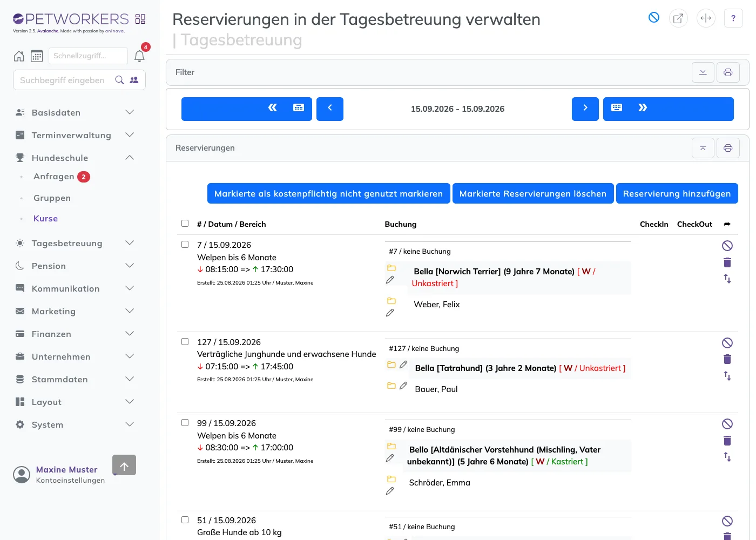Move reservation 127 with swap arrows icon
Image resolution: width=756 pixels, height=540 pixels.
coord(727,376)
